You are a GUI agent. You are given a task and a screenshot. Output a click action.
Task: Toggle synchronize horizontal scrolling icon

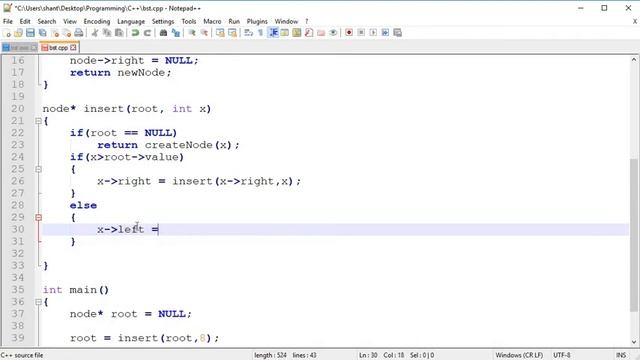232,33
